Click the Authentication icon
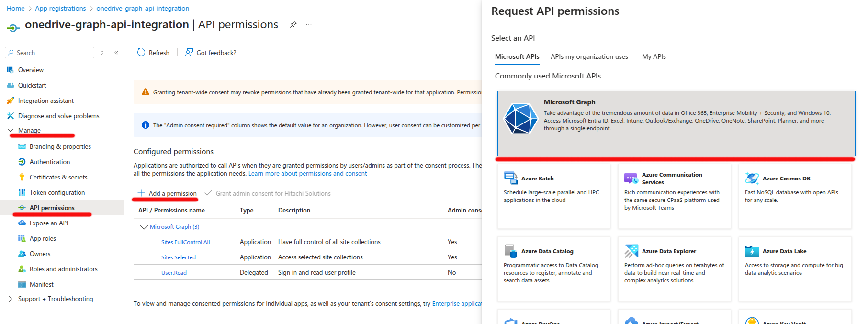Viewport: 868px width, 324px height. pyautogui.click(x=22, y=162)
